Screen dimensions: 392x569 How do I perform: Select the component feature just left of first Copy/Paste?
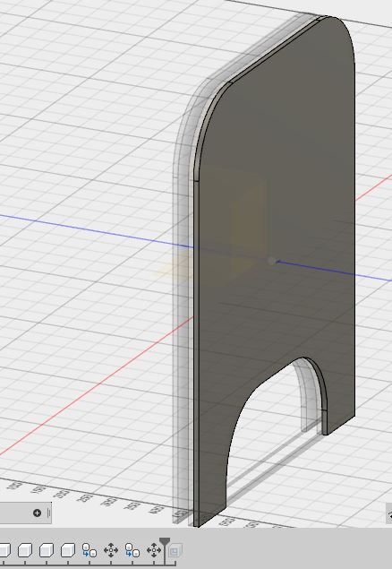coord(68,550)
